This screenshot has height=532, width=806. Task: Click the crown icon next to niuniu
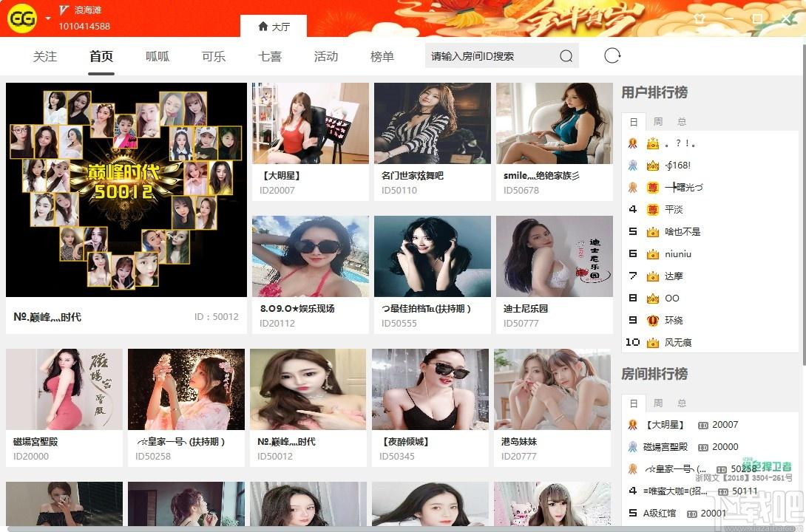pyautogui.click(x=653, y=254)
